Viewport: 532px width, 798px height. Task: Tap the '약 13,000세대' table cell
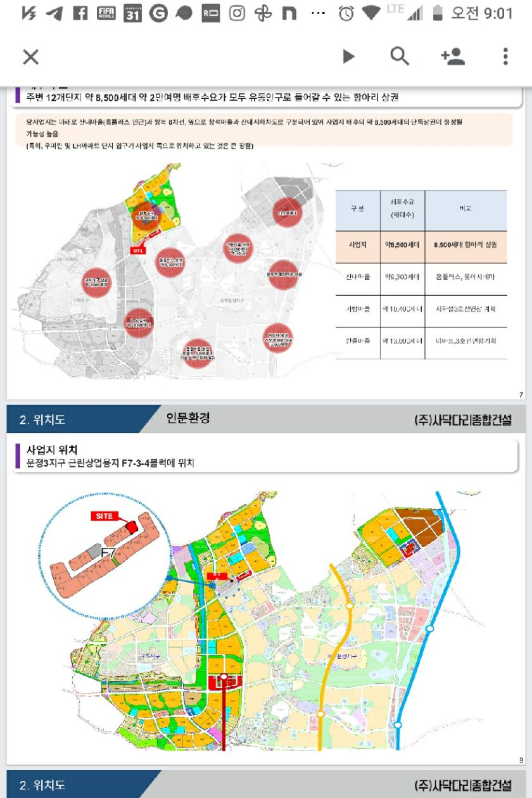[402, 343]
